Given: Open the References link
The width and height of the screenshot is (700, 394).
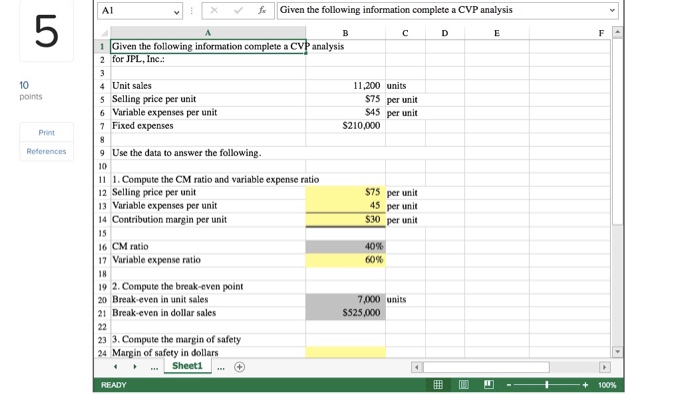Looking at the screenshot, I should (46, 151).
